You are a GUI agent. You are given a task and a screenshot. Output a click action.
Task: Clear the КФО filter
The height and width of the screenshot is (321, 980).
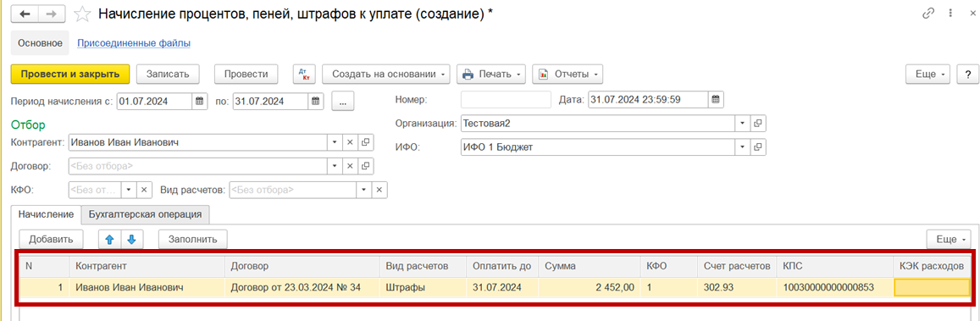144,190
